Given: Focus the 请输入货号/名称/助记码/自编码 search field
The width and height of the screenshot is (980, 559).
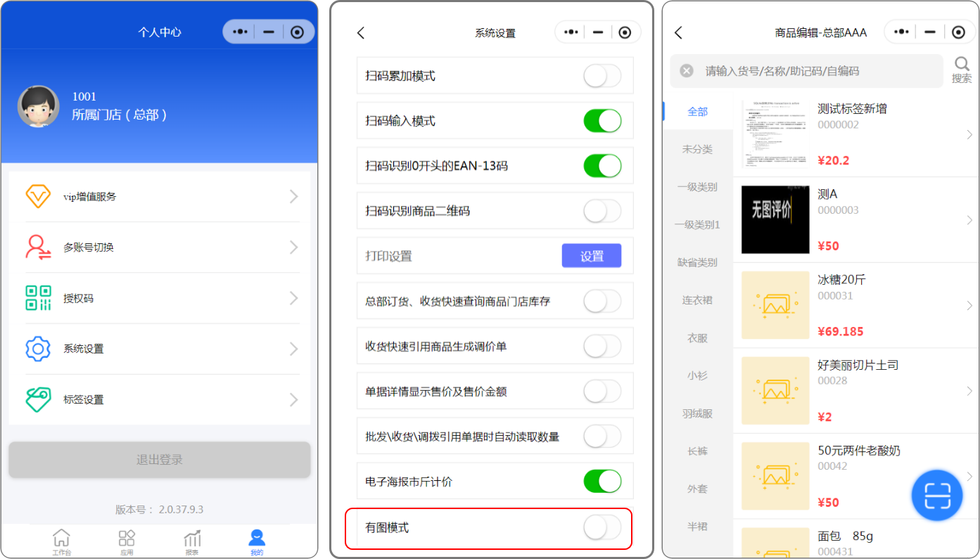Looking at the screenshot, I should [x=807, y=71].
